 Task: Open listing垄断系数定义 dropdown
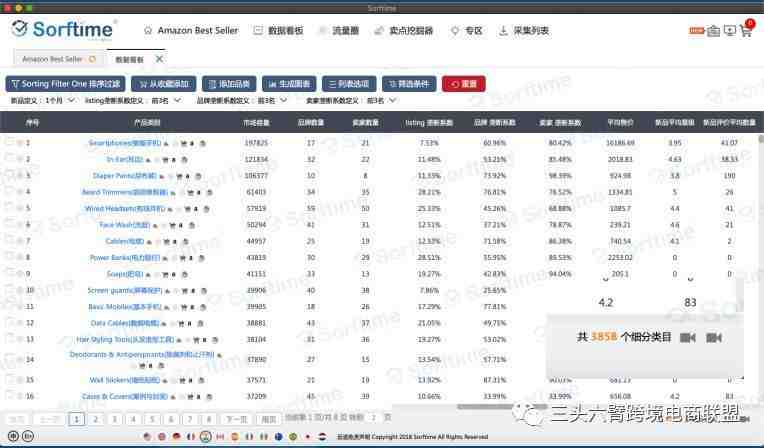[x=166, y=100]
